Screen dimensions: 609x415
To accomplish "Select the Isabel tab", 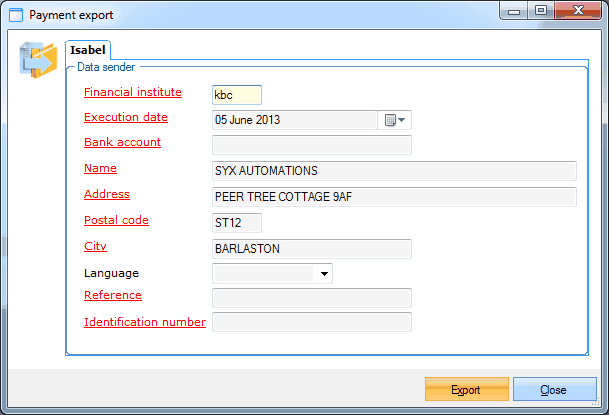I will point(87,49).
